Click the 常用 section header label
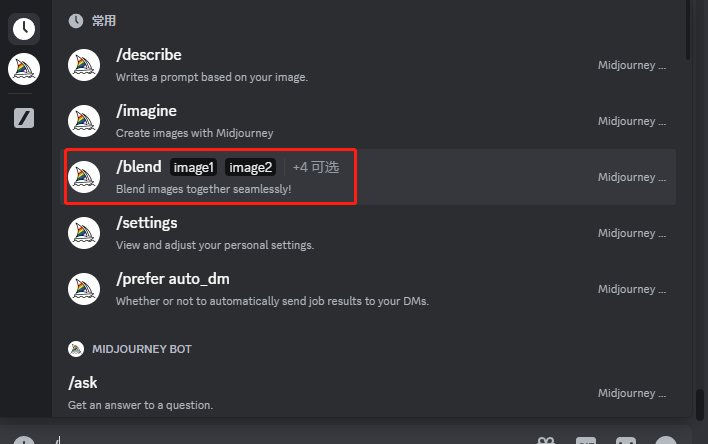The width and height of the screenshot is (708, 444). tap(104, 21)
